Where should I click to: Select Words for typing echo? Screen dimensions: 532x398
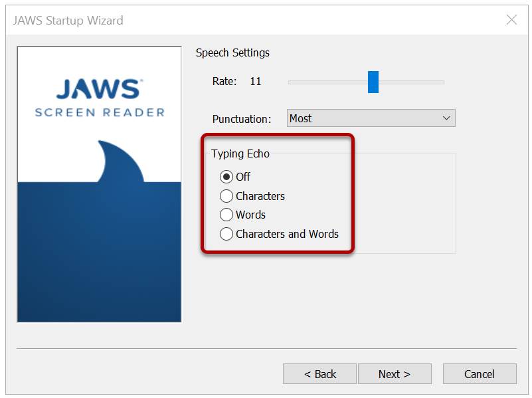(226, 215)
